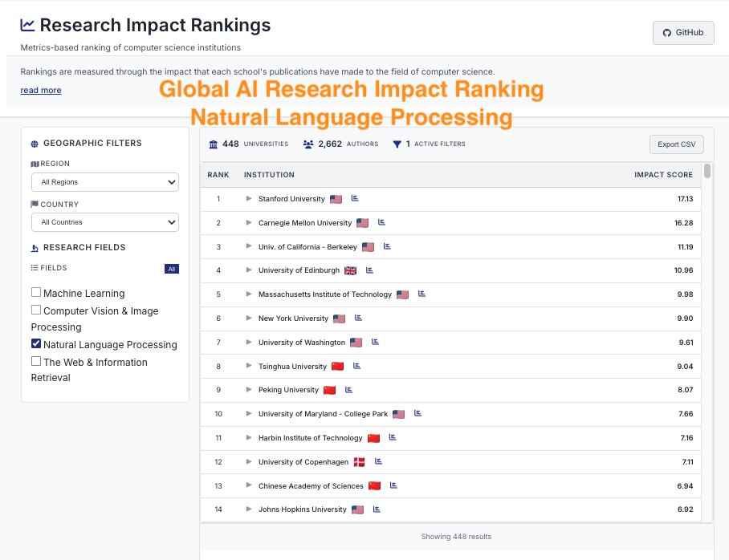The image size is (729, 560).
Task: Expand the University of Copenhagen row
Action: [249, 461]
